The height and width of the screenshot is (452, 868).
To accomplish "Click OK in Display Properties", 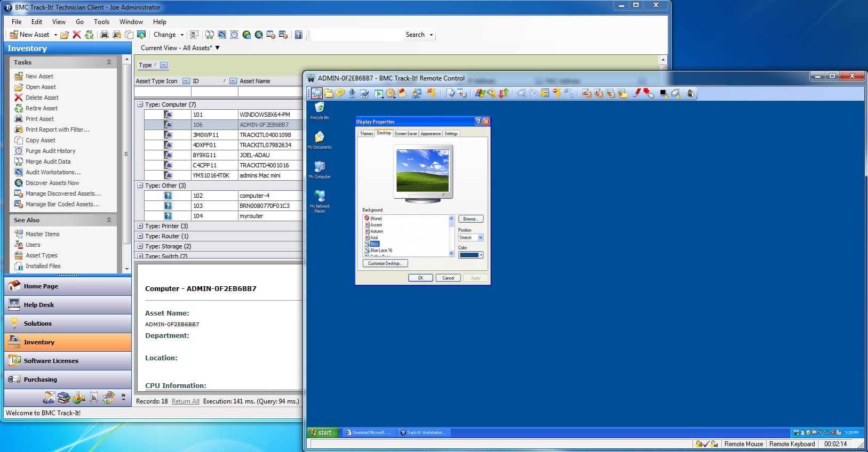I will click(420, 278).
